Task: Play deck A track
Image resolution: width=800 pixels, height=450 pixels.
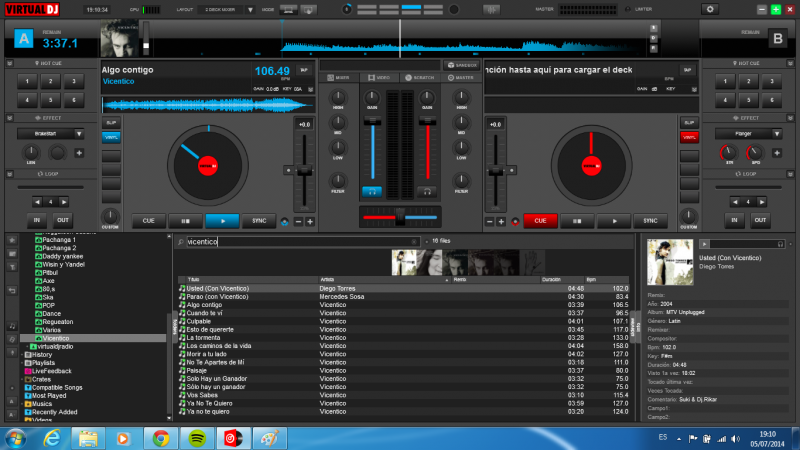Action: [x=222, y=221]
